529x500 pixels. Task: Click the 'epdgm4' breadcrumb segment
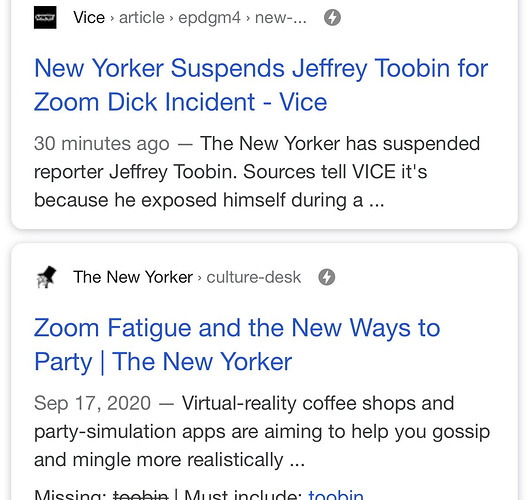click(x=210, y=18)
